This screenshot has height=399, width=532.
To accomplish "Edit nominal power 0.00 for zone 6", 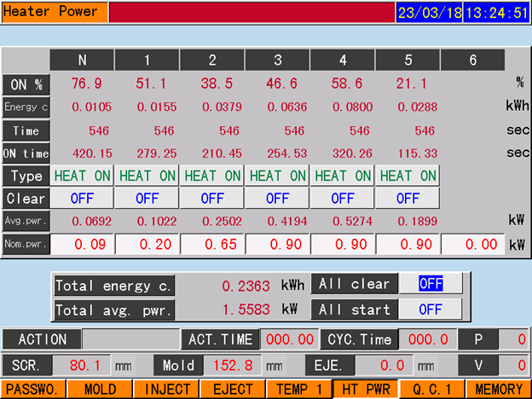I will pyautogui.click(x=472, y=245).
